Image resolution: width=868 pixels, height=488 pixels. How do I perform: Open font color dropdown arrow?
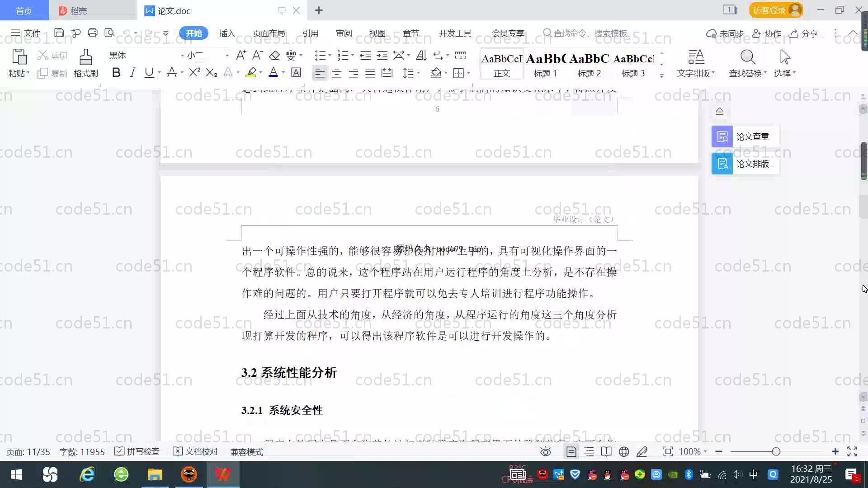pos(283,73)
